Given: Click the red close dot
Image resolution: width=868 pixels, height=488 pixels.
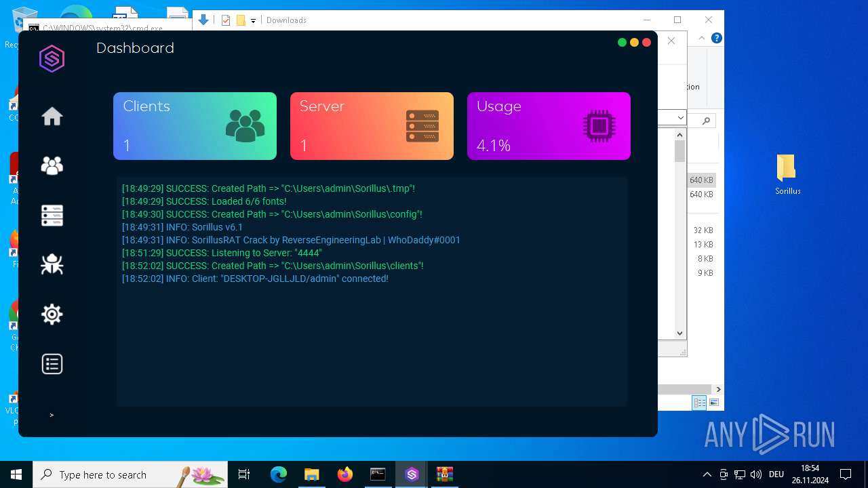Looking at the screenshot, I should click(646, 42).
